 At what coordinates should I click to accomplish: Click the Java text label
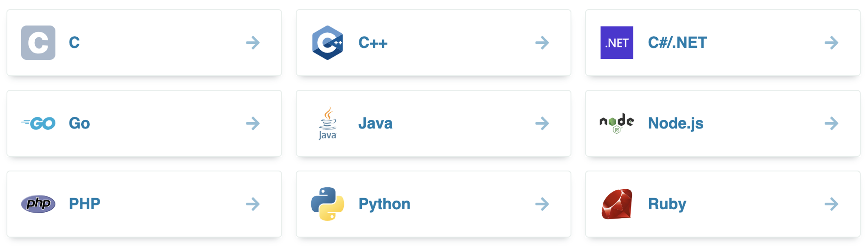click(375, 123)
